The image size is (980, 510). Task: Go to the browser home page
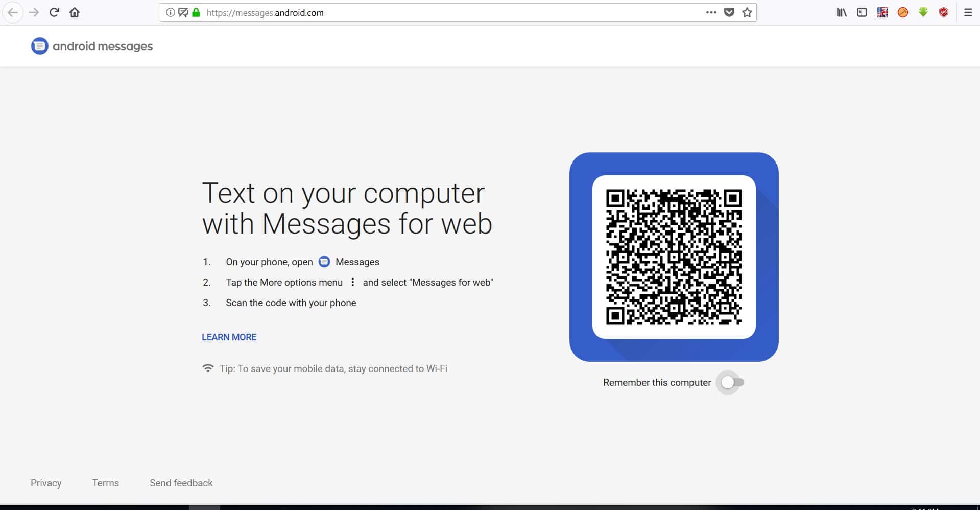click(75, 13)
